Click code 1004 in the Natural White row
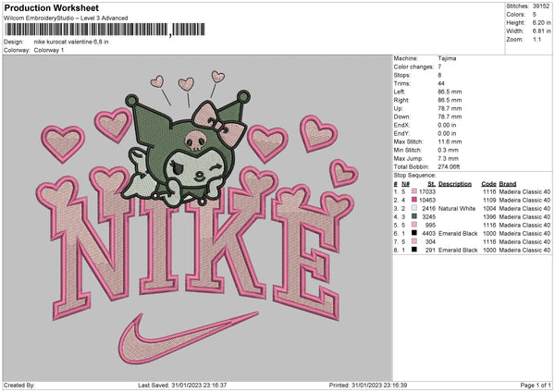555x392 pixels. click(x=489, y=208)
